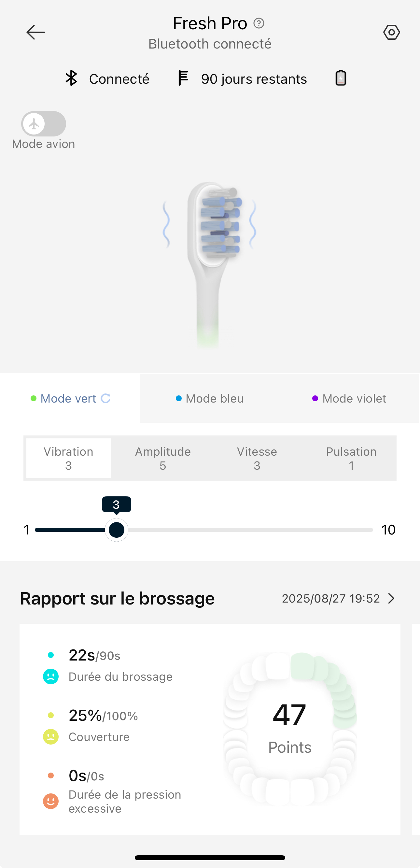This screenshot has width=420, height=868.
Task: Select the Amplitude 5 setting
Action: [x=163, y=458]
